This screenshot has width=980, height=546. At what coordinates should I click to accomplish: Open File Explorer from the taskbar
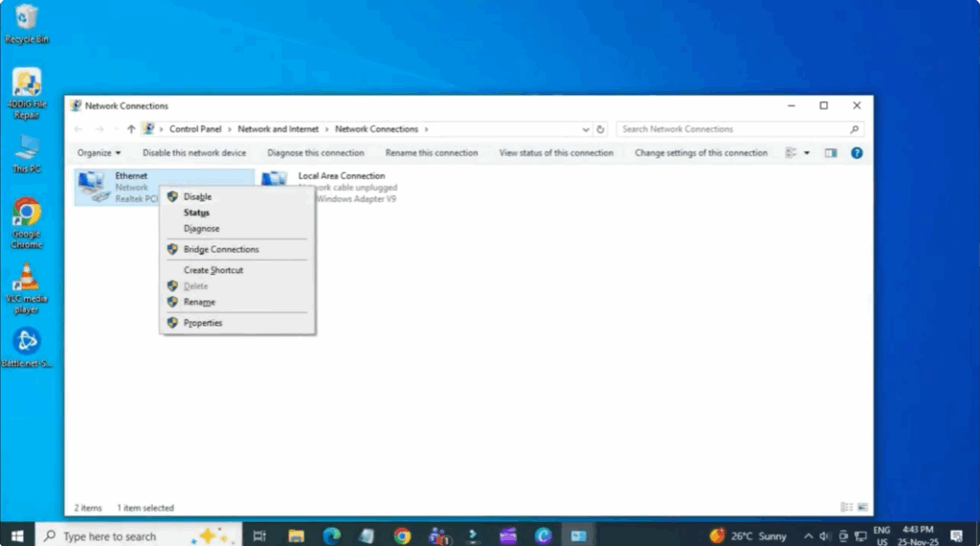(296, 536)
